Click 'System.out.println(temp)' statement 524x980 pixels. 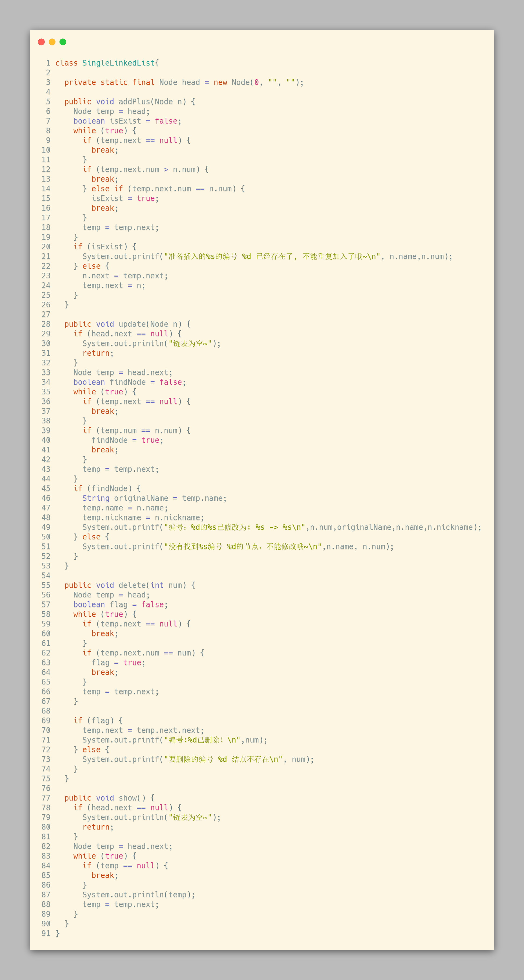[139, 894]
